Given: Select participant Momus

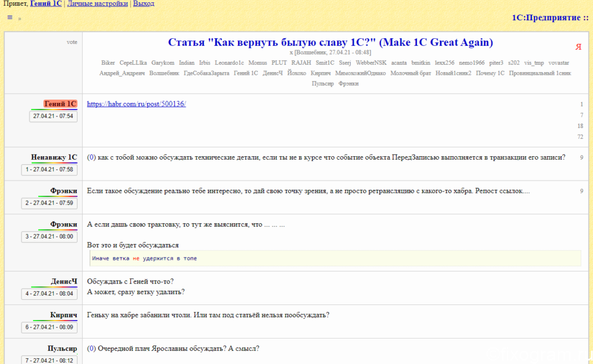Looking at the screenshot, I should (258, 62).
